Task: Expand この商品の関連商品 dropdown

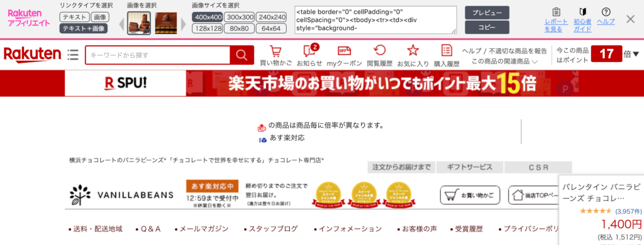Action: coord(505,62)
